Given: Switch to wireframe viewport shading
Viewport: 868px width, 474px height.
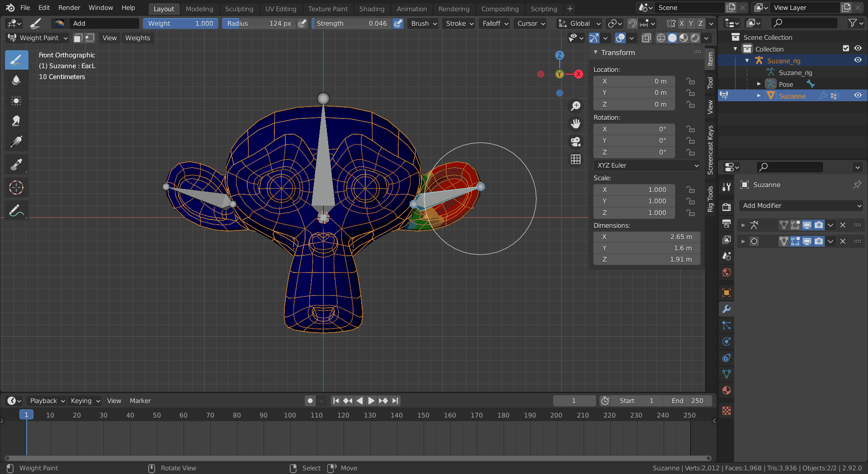Looking at the screenshot, I should [661, 38].
